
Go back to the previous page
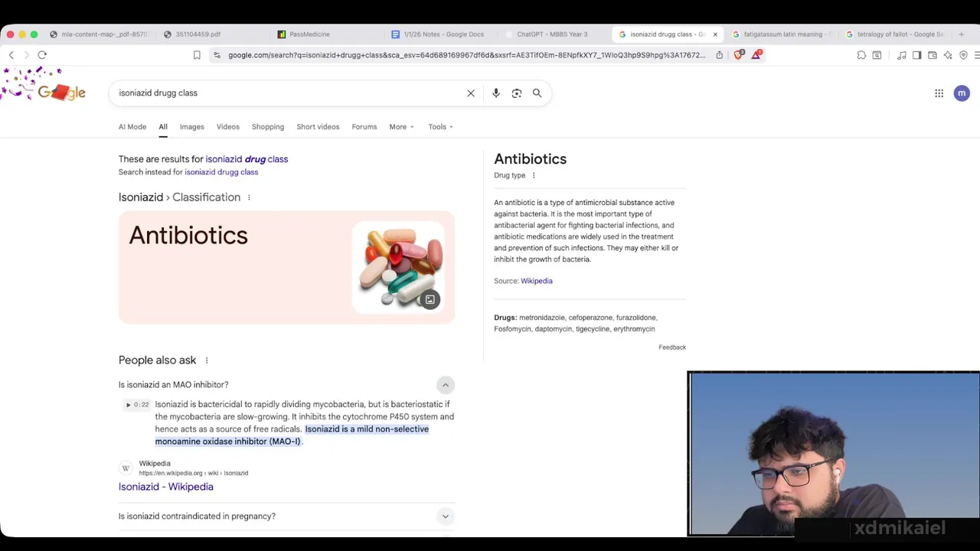click(x=11, y=55)
